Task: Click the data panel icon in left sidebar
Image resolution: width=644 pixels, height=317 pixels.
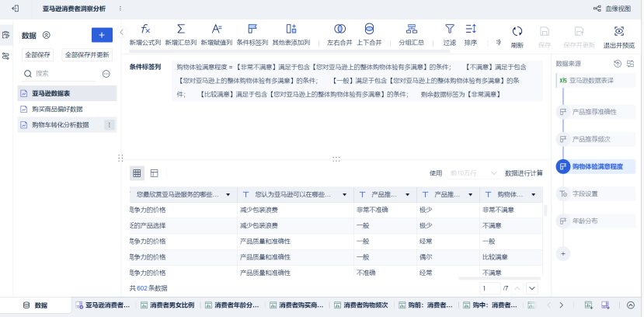Action: tap(5, 35)
